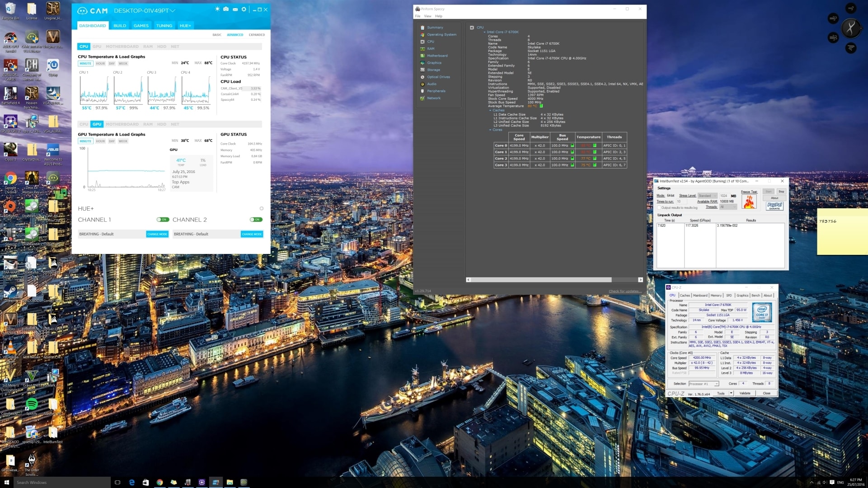Open RAM section in Speccy sidebar
Viewport: 868px width, 488px height.
pyautogui.click(x=427, y=49)
